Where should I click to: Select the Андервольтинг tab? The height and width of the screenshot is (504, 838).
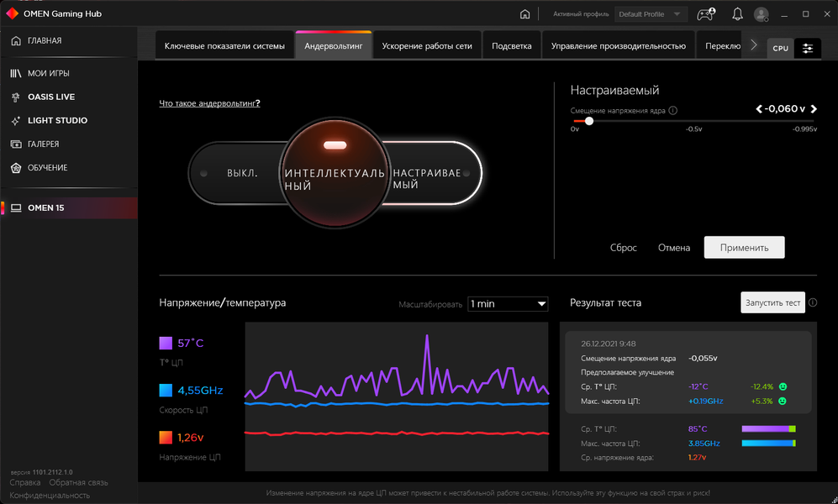(334, 46)
